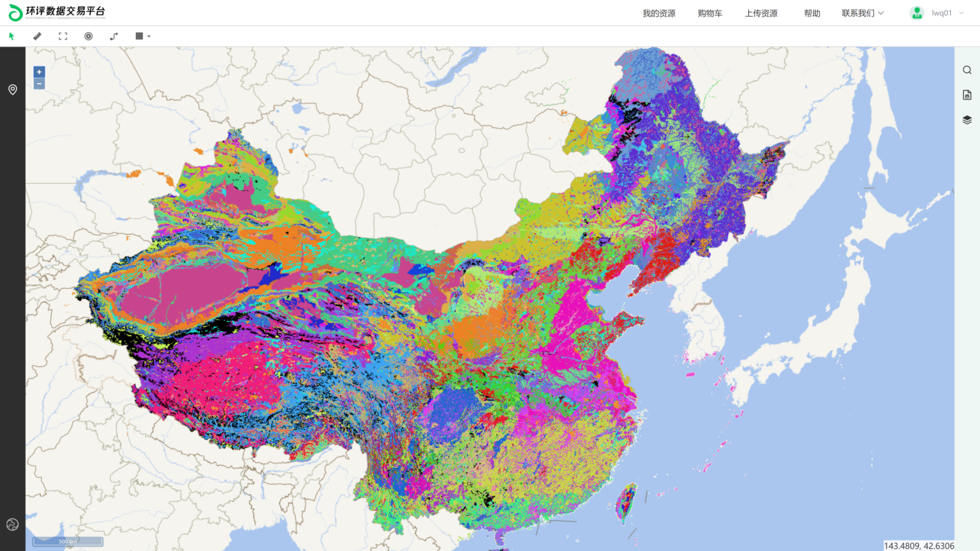Open the location pin panel in sidebar
This screenshot has width=980, height=551.
(12, 90)
